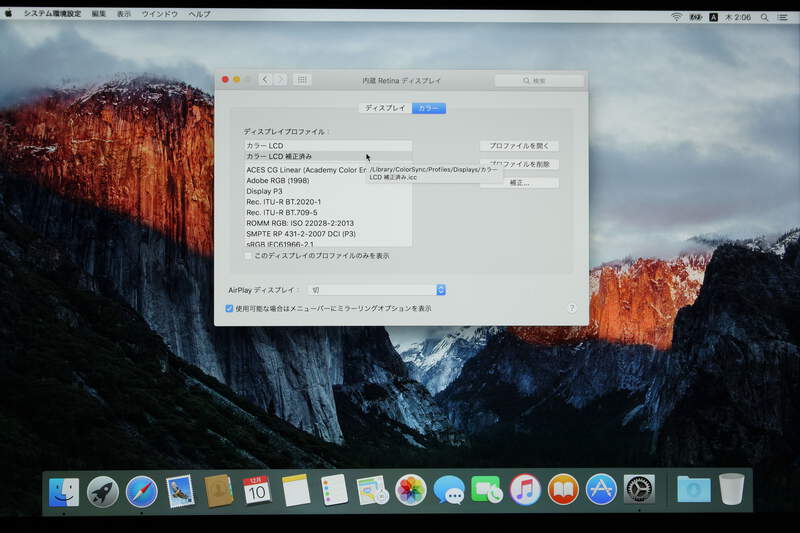The width and height of the screenshot is (800, 533).
Task: Go back with the left arrow button
Action: tap(265, 80)
